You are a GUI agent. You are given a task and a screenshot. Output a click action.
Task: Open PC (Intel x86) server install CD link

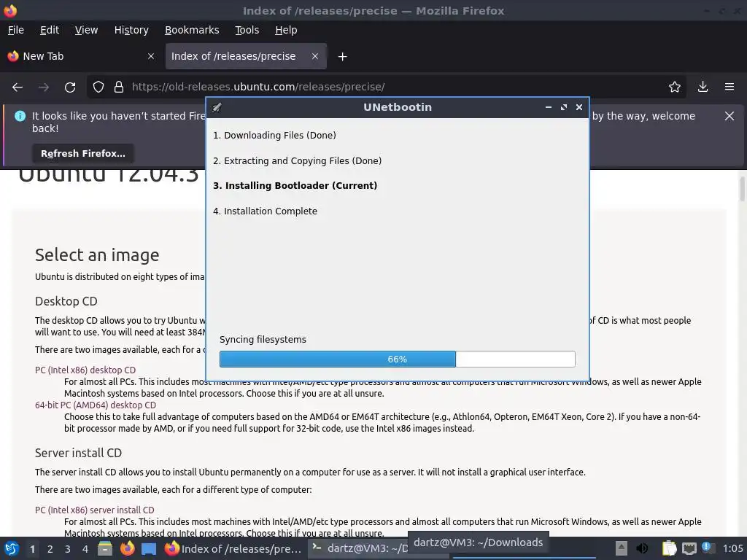[94, 510]
